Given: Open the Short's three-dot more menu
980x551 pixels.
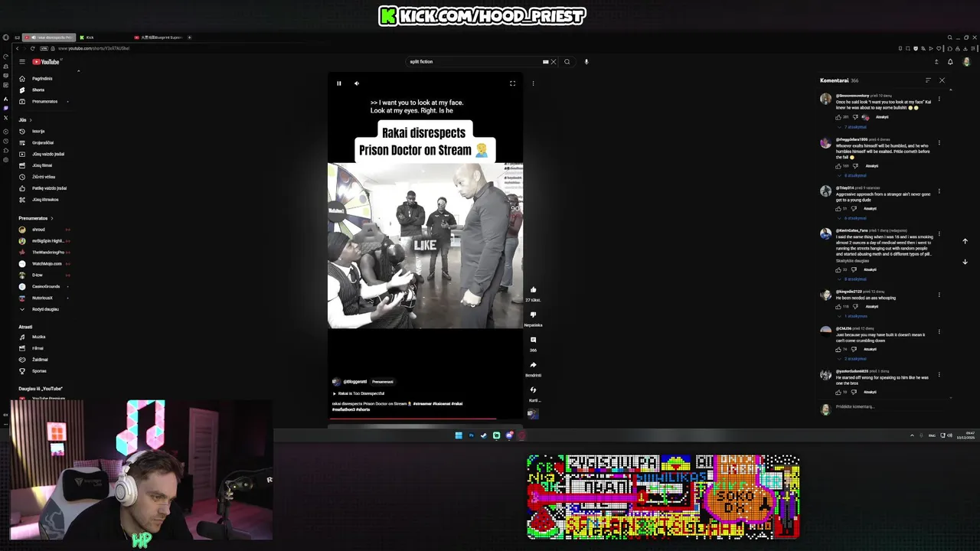Looking at the screenshot, I should [534, 83].
